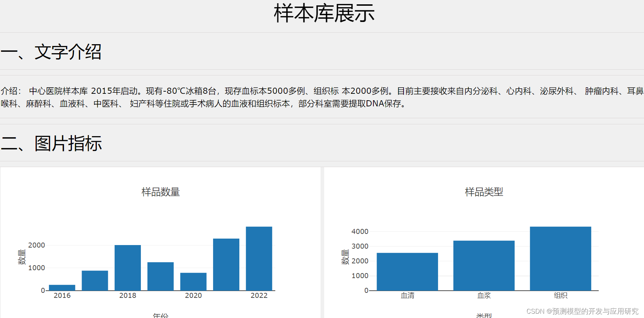Click the 血清 axis label
This screenshot has height=318, width=644.
tap(408, 295)
